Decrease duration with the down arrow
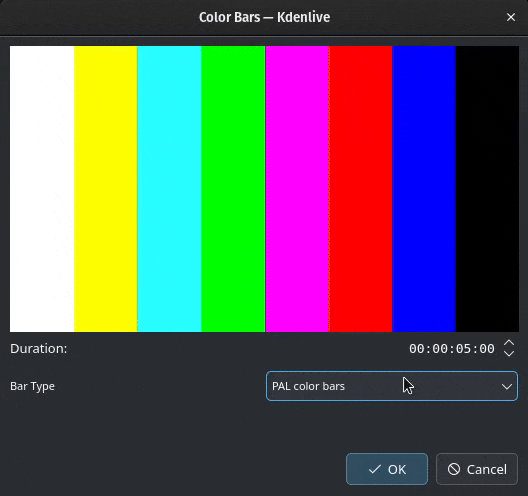The image size is (528, 496). click(x=509, y=353)
